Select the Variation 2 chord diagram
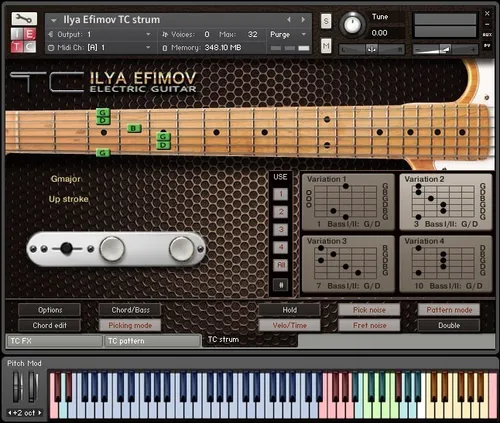Image resolution: width=500 pixels, height=423 pixels. (446, 202)
